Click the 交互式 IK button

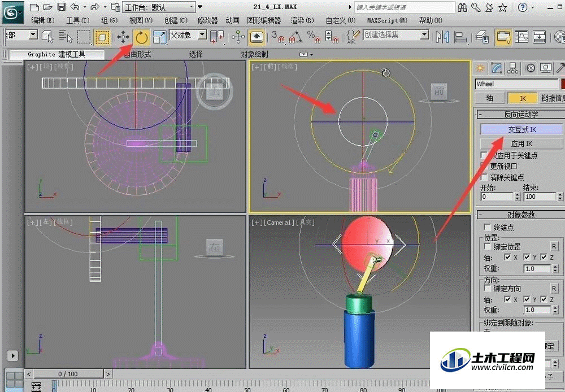coord(521,129)
